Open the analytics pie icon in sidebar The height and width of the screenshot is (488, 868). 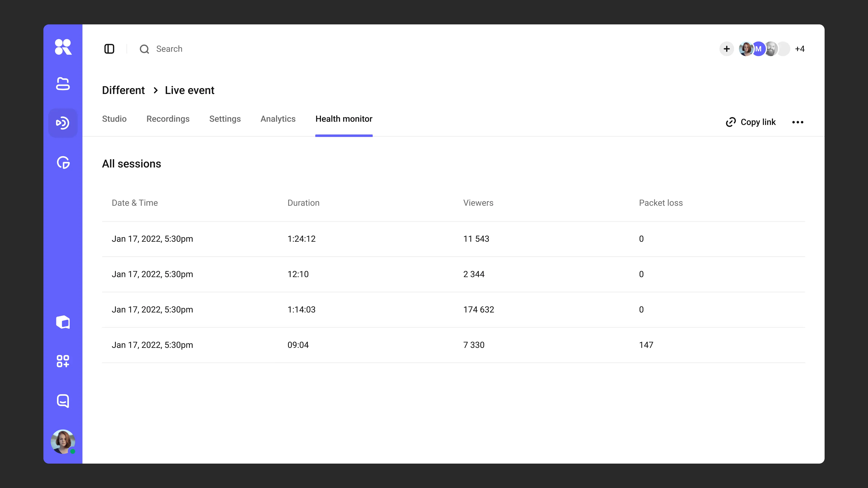pos(63,163)
